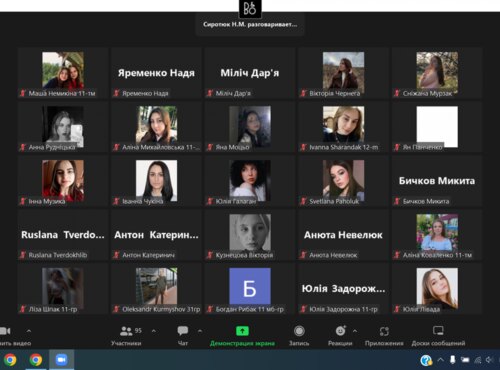Viewport: 500px width, 370px height.
Task: Expand the chat options arrow
Action: pos(200,331)
